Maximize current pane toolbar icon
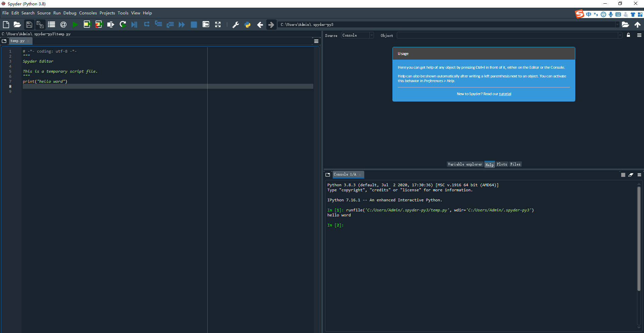Screen dimensions: 644x333 206,24
